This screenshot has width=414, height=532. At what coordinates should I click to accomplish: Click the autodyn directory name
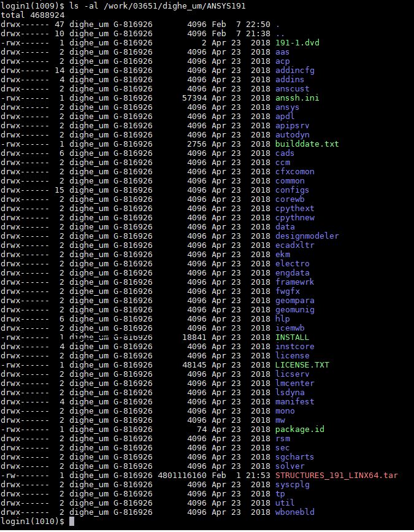pyautogui.click(x=293, y=135)
